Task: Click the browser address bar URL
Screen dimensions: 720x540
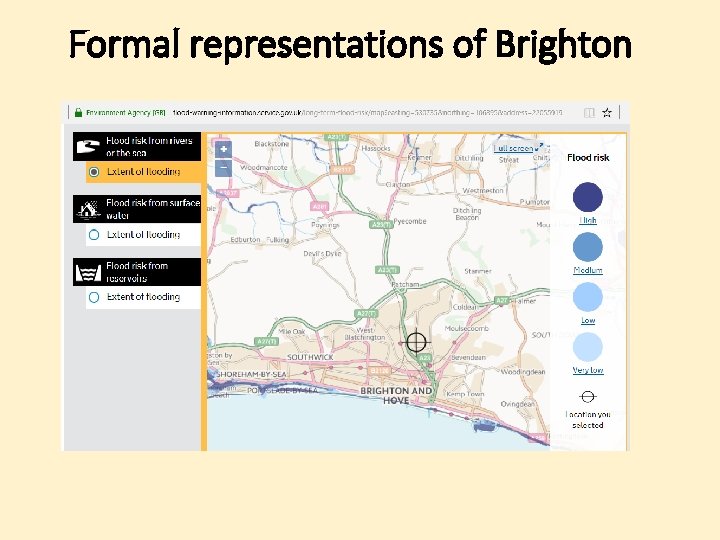Action: 367,112
